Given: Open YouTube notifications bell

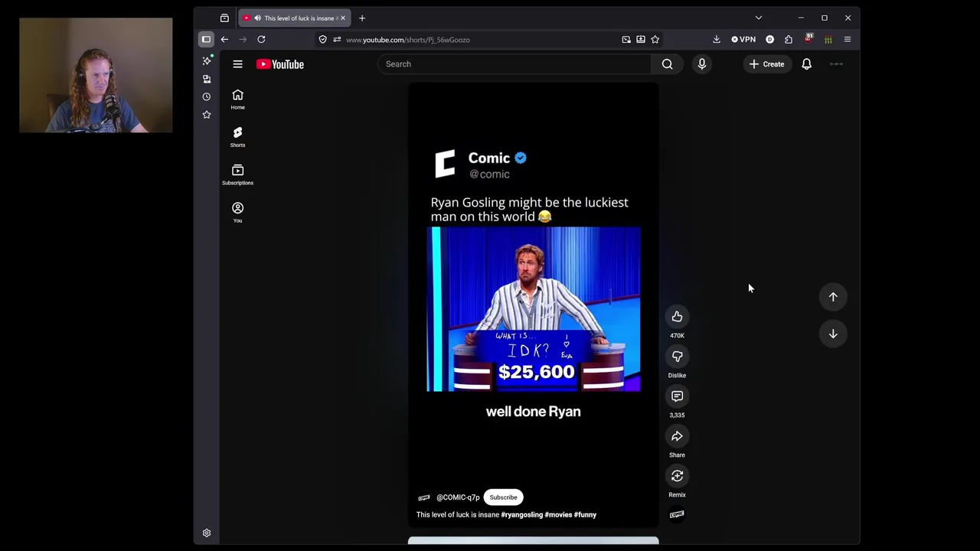Looking at the screenshot, I should tap(806, 64).
